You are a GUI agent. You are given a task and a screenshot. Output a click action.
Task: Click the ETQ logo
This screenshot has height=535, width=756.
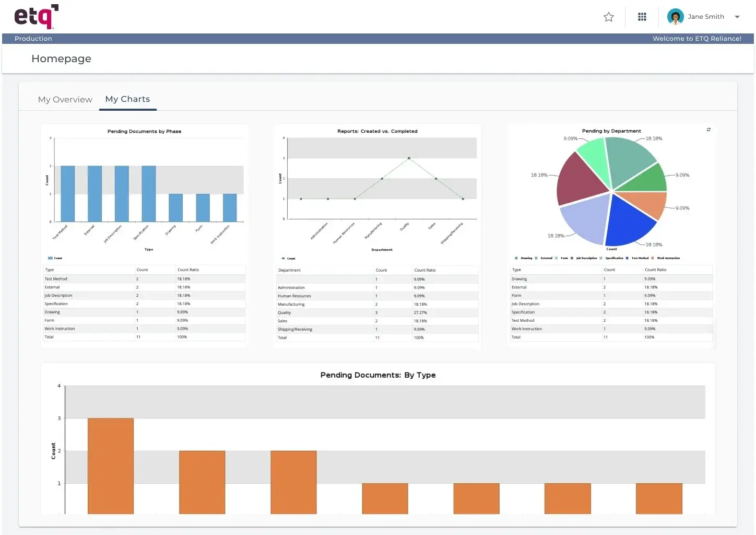36,16
